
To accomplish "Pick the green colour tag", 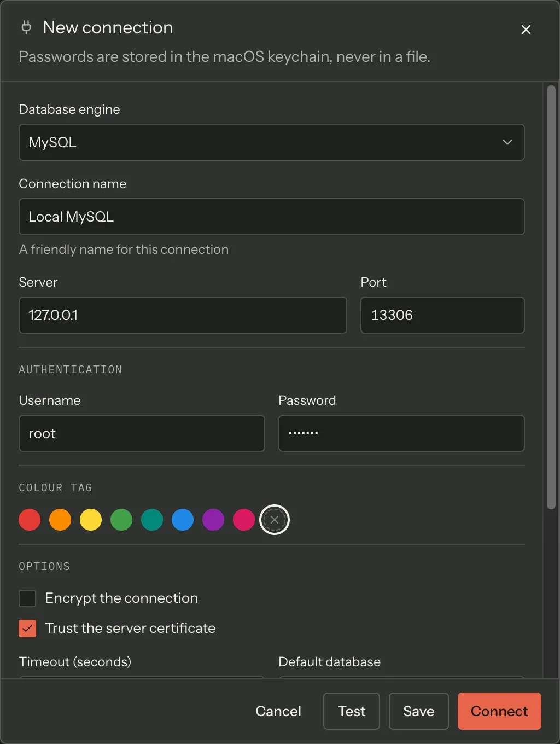I will coord(121,520).
